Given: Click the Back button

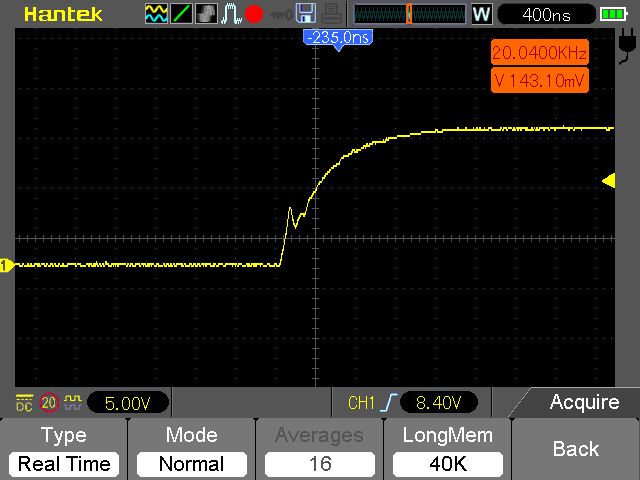Looking at the screenshot, I should click(x=576, y=449).
